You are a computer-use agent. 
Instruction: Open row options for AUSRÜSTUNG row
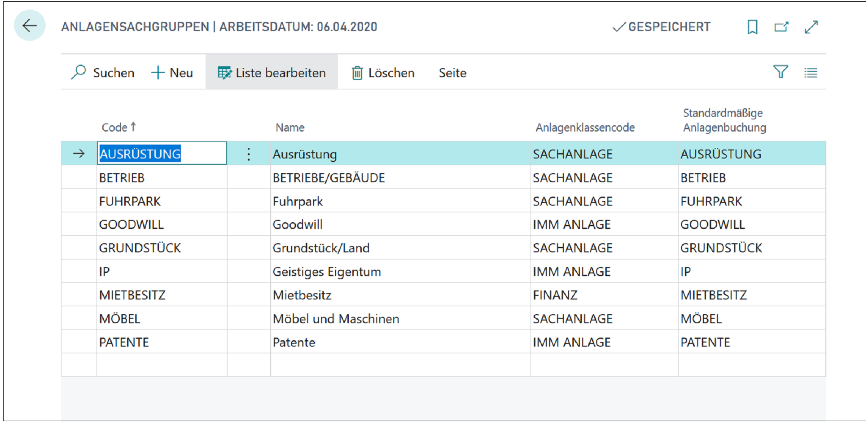249,154
